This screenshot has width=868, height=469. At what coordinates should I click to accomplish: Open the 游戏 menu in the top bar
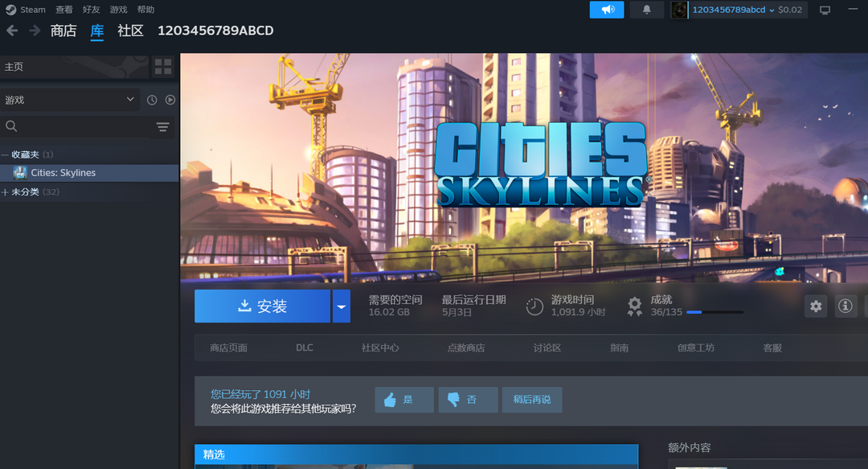click(x=118, y=10)
